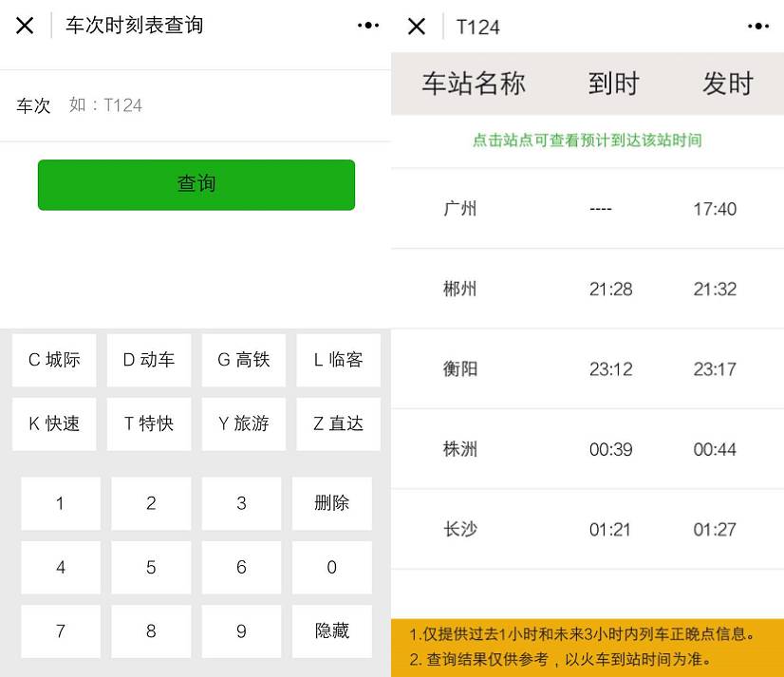The width and height of the screenshot is (784, 677).
Task: Pick the L 临客 train type key
Action: tap(338, 360)
